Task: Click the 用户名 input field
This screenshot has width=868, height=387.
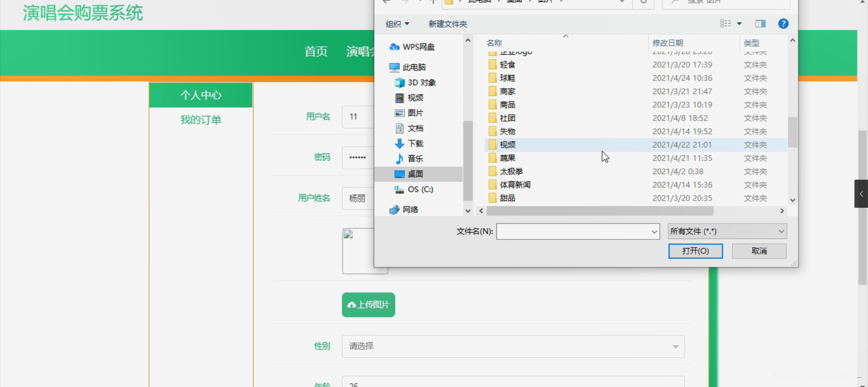Action: [359, 117]
